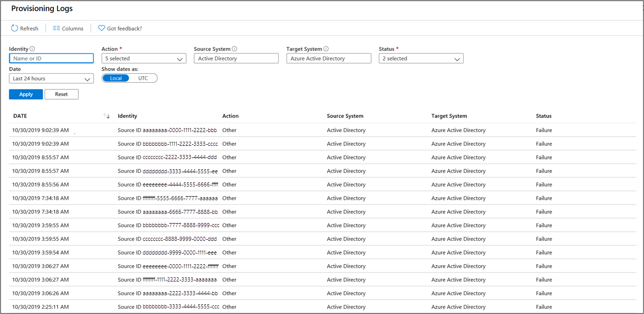Keep dates shown as Local time

(x=116, y=78)
